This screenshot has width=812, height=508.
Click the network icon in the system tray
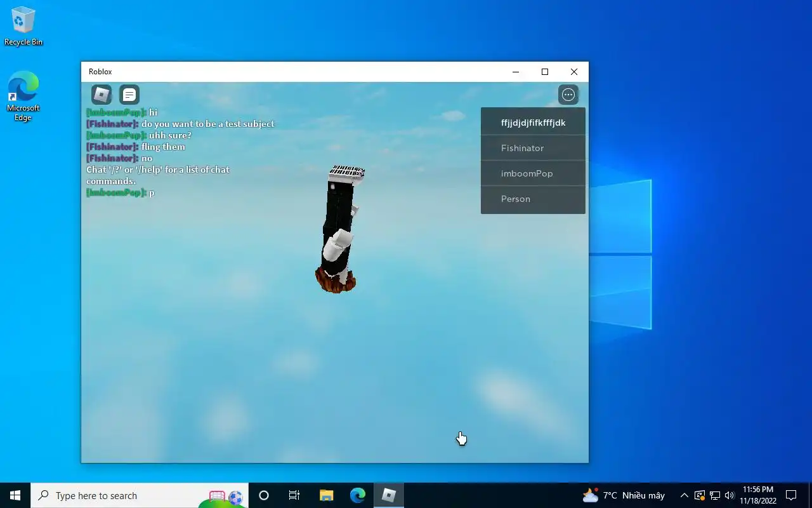click(x=715, y=495)
